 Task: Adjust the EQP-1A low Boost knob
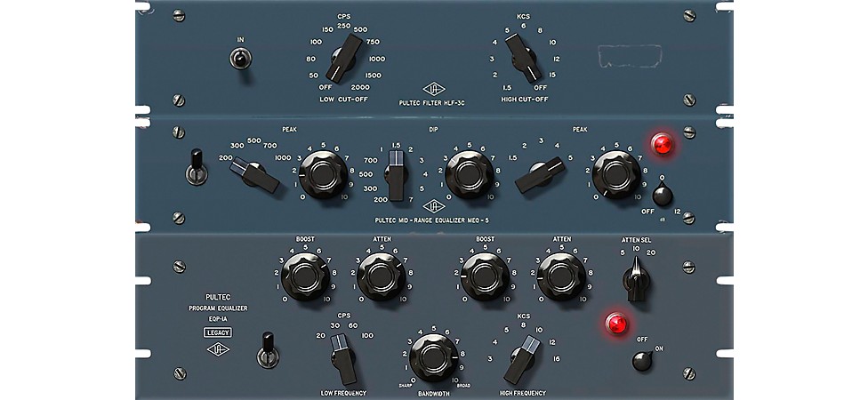[306, 276]
